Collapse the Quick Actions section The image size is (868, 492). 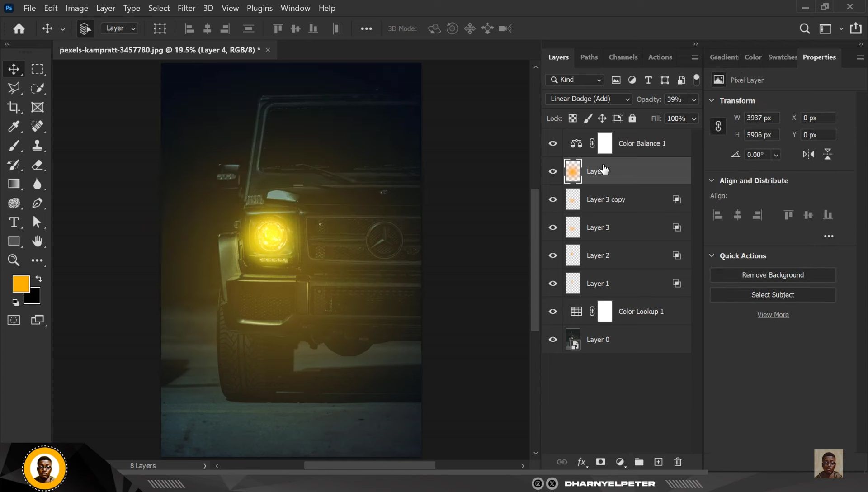pyautogui.click(x=712, y=255)
